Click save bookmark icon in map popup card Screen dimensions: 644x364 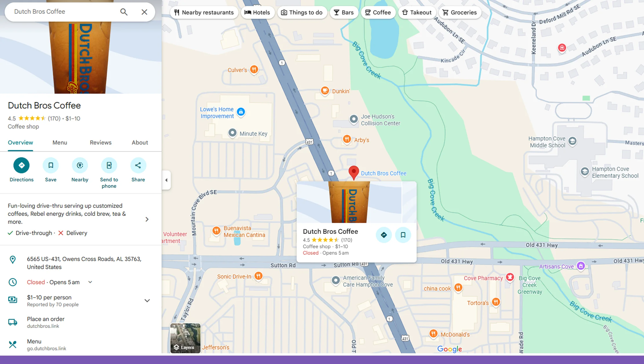tap(403, 235)
